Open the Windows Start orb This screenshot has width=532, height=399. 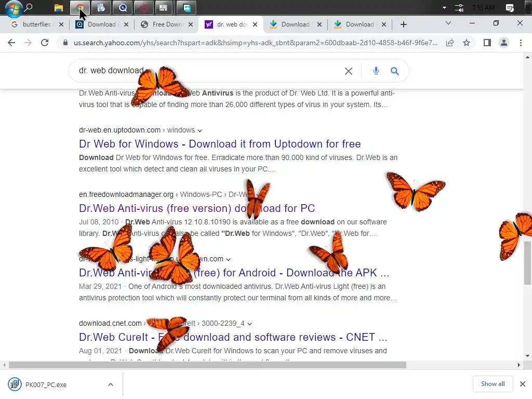point(14,8)
